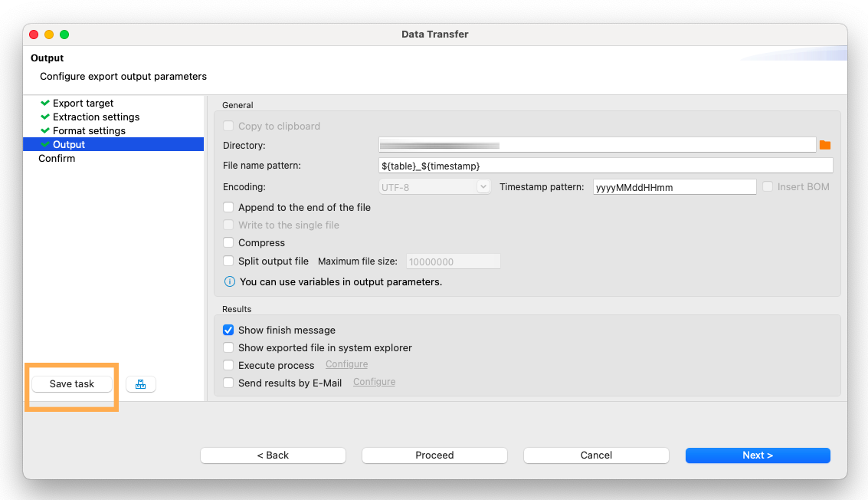Open the directory browse folder icon
Screen dimensions: 868x500
825,144
